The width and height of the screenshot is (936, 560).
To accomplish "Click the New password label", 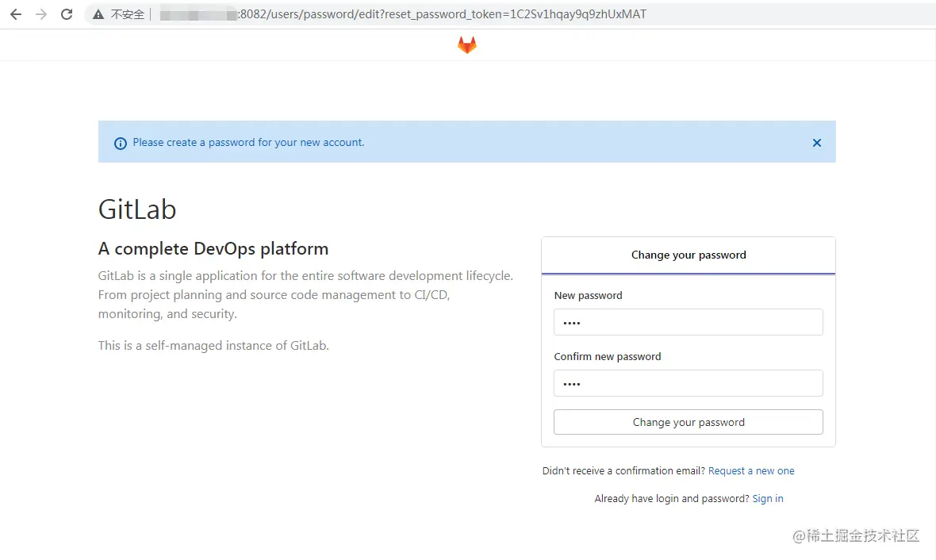I will [x=588, y=296].
